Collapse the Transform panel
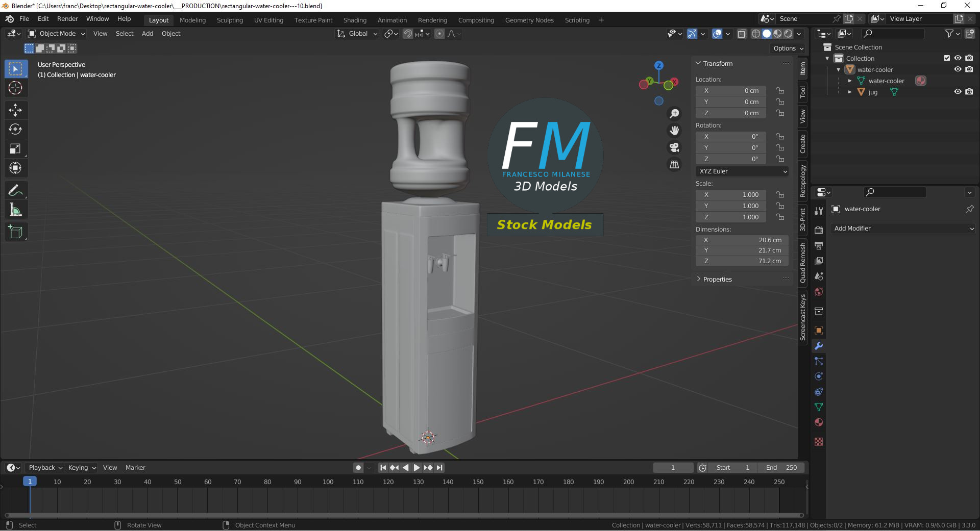The height and width of the screenshot is (531, 980). point(718,64)
